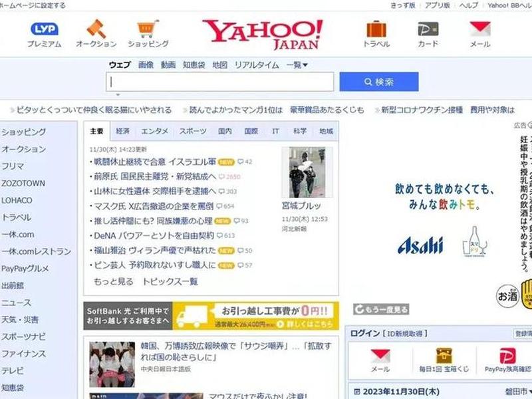Switch to the 経済 news tab
This screenshot has width=532, height=399.
[x=122, y=131]
